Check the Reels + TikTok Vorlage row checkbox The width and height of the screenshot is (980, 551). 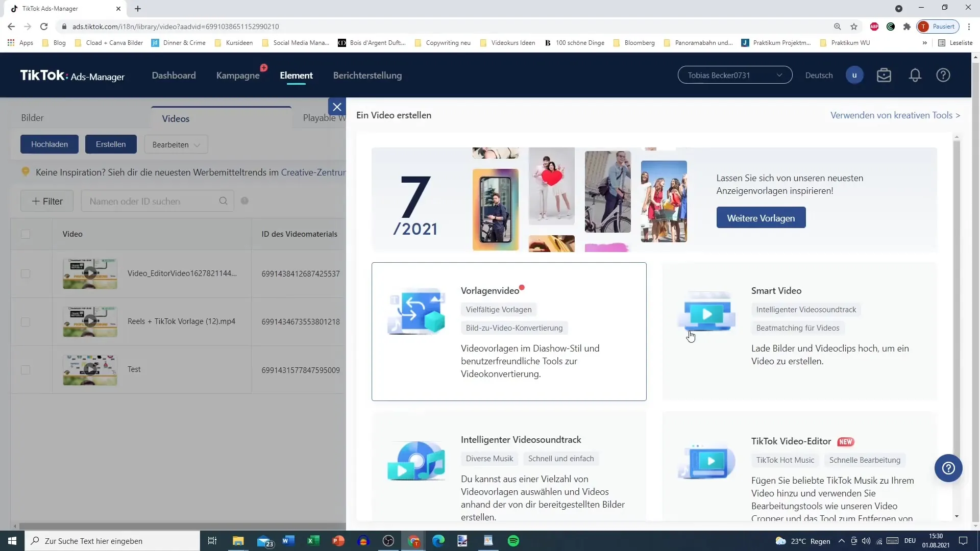(26, 322)
